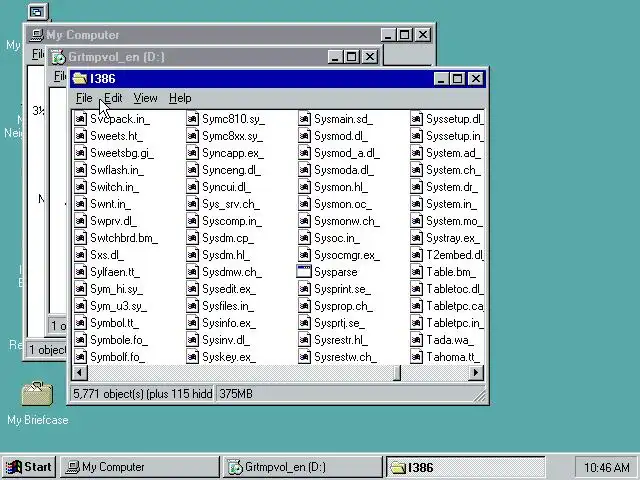Click the My Briefcase desktop icon
Image resolution: width=640 pixels, height=480 pixels.
coord(37,394)
